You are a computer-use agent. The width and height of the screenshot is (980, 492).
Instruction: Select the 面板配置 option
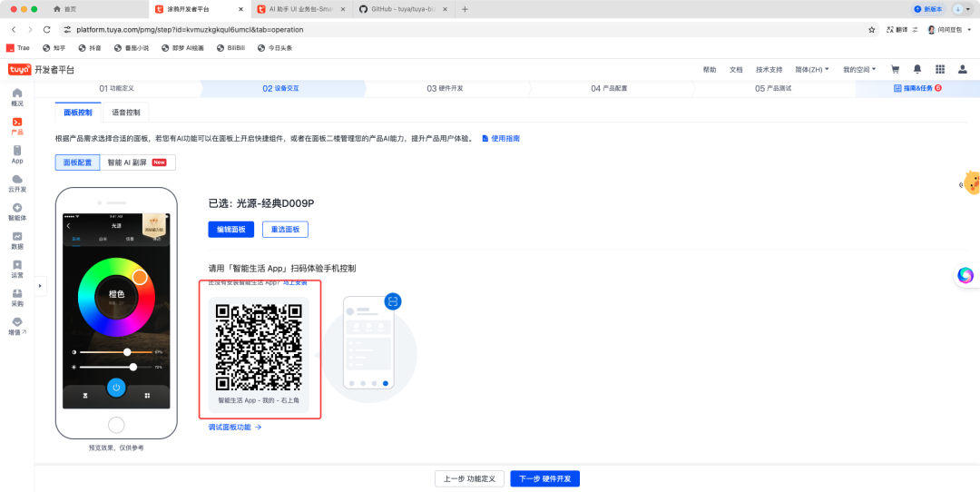click(x=77, y=162)
